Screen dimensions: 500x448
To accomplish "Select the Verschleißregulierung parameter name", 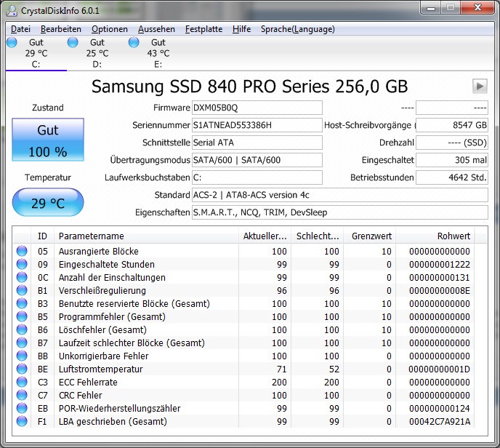I will tap(102, 290).
